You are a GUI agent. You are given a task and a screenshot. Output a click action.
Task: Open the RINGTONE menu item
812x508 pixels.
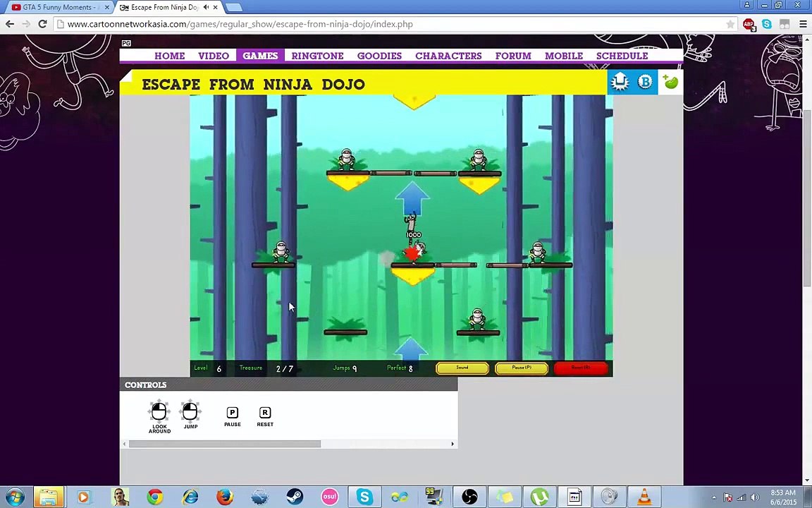[x=317, y=56]
